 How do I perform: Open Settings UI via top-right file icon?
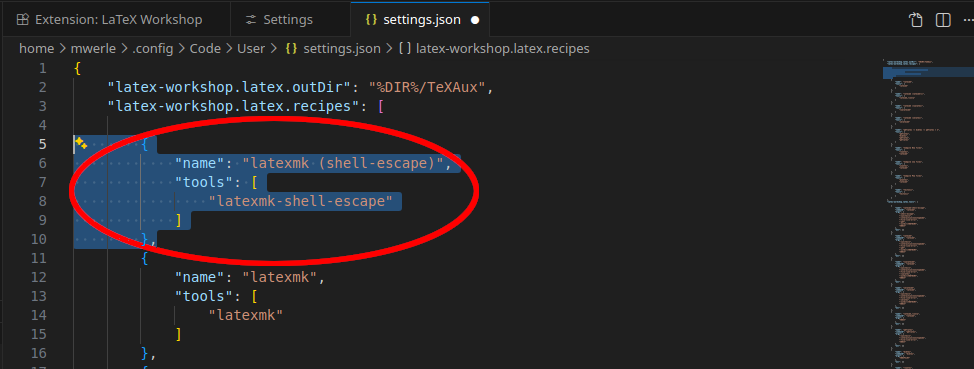(915, 20)
